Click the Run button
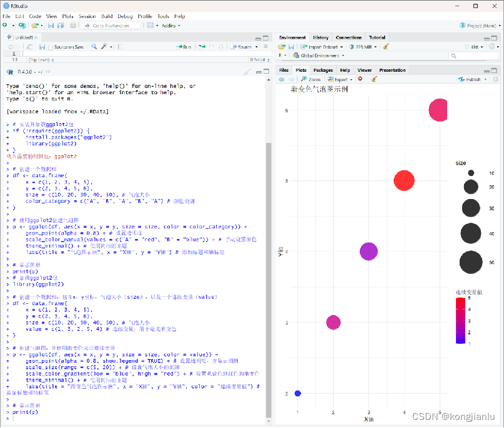Screen dimensions: 504x428 184,47
